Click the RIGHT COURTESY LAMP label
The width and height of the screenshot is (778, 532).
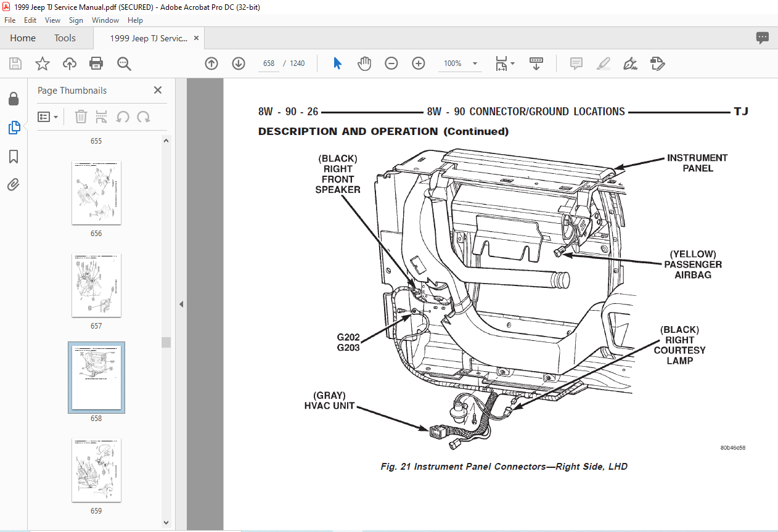click(679, 345)
